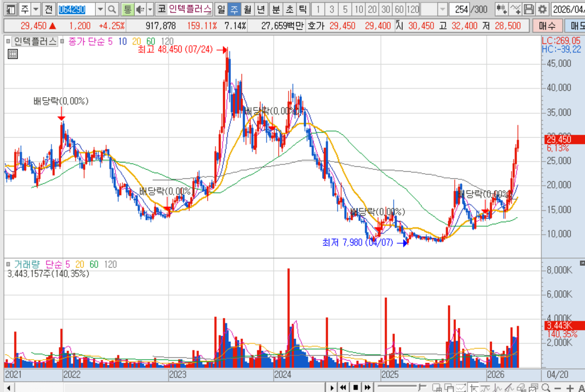585x392 pixels.
Task: Click the magnifier zoom icon in bottom toolbar
Action: coord(546,388)
